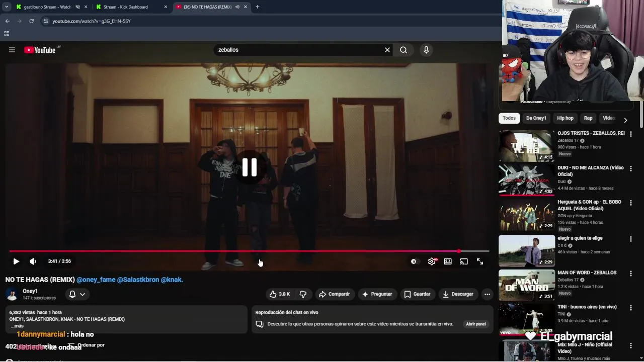Open @Salastkbron mention link in title

(138, 280)
